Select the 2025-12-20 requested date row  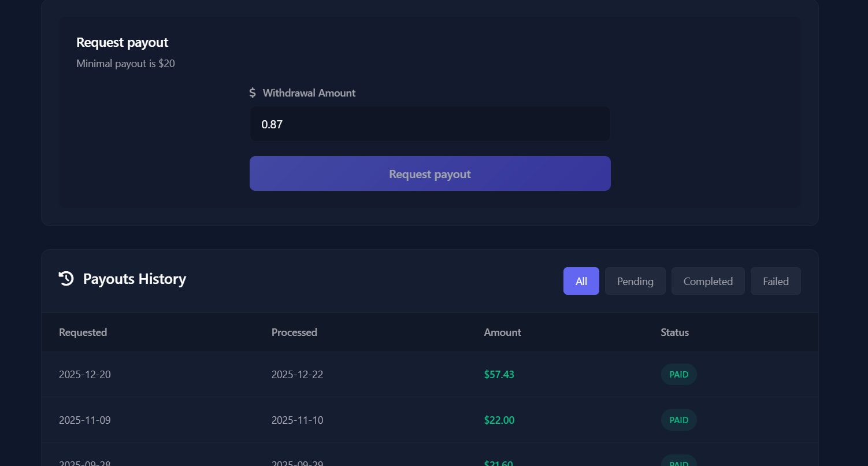(x=85, y=375)
